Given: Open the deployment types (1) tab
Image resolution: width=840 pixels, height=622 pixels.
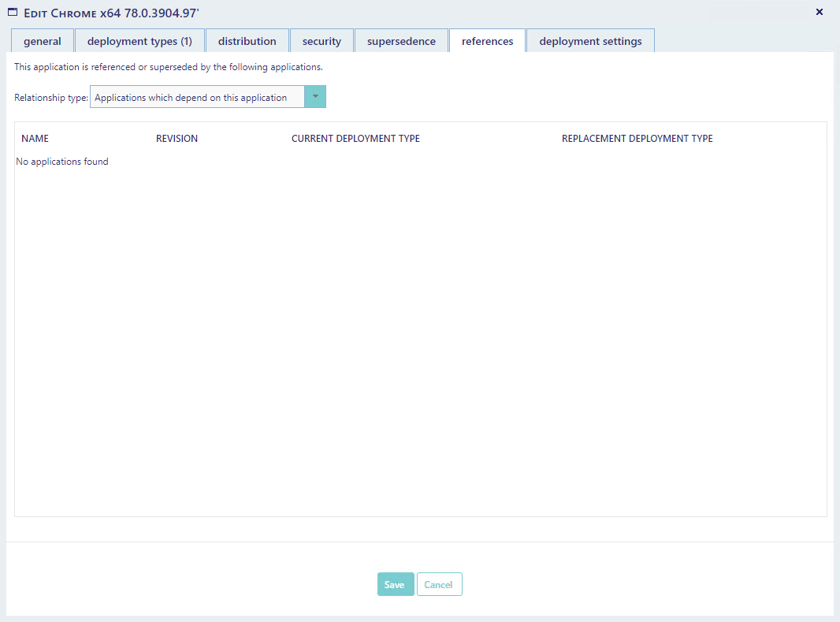Looking at the screenshot, I should coord(139,41).
